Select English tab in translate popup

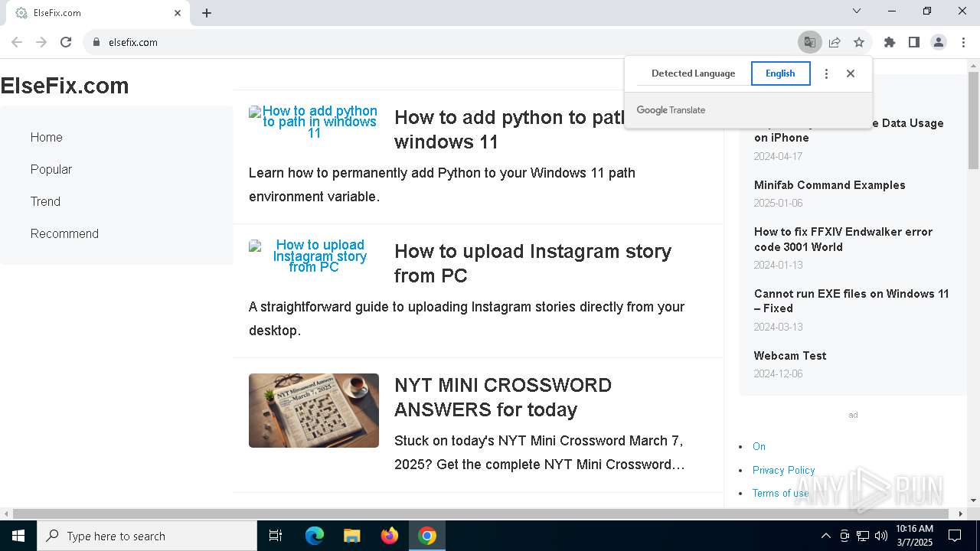point(780,73)
